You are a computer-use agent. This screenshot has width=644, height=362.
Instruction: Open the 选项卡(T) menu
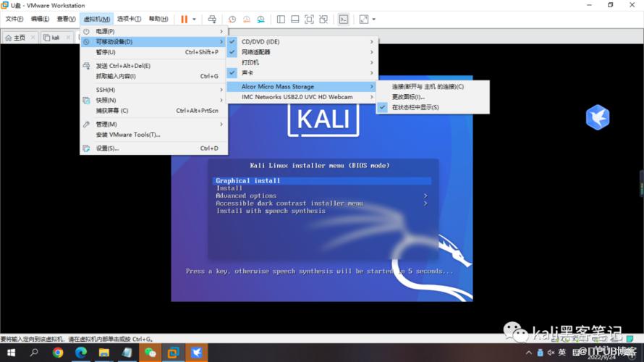tap(129, 19)
